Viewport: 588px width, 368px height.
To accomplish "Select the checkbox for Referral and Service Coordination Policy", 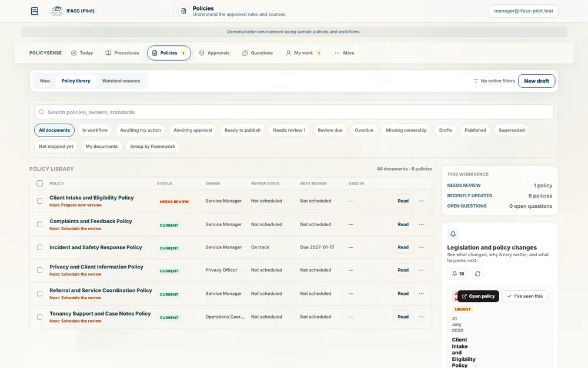I will pyautogui.click(x=40, y=294).
